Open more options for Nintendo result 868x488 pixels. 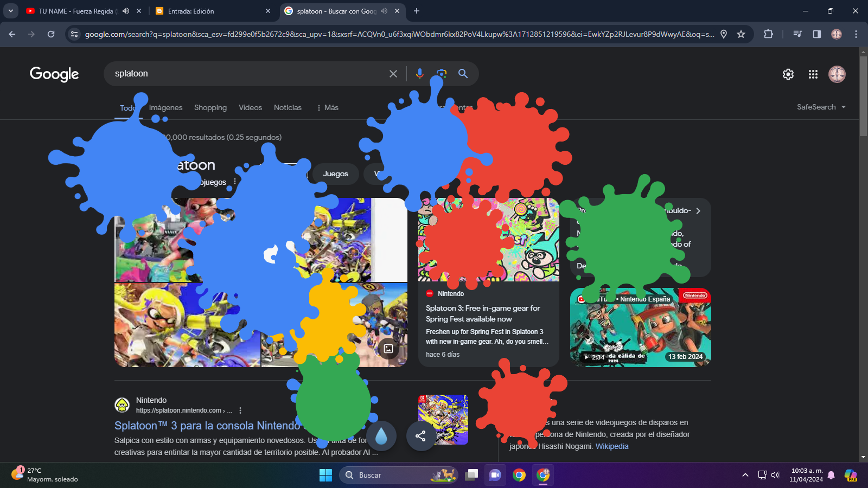point(240,410)
